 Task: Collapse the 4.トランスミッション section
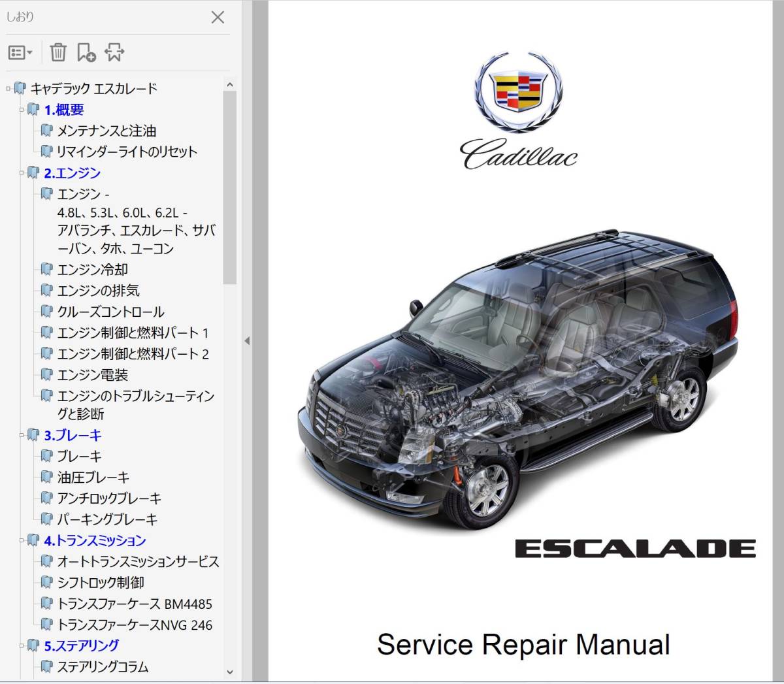coord(22,540)
